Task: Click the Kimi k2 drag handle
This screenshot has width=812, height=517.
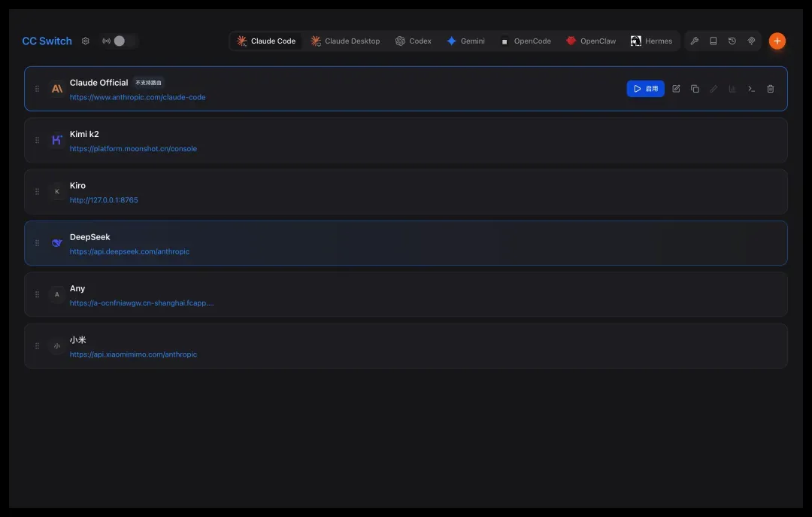Action: [38, 140]
